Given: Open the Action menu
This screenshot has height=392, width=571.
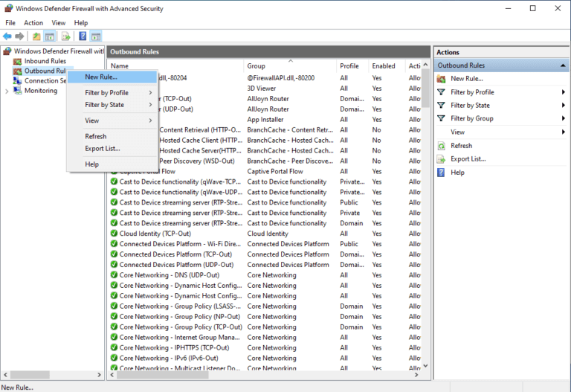Looking at the screenshot, I should pos(33,23).
